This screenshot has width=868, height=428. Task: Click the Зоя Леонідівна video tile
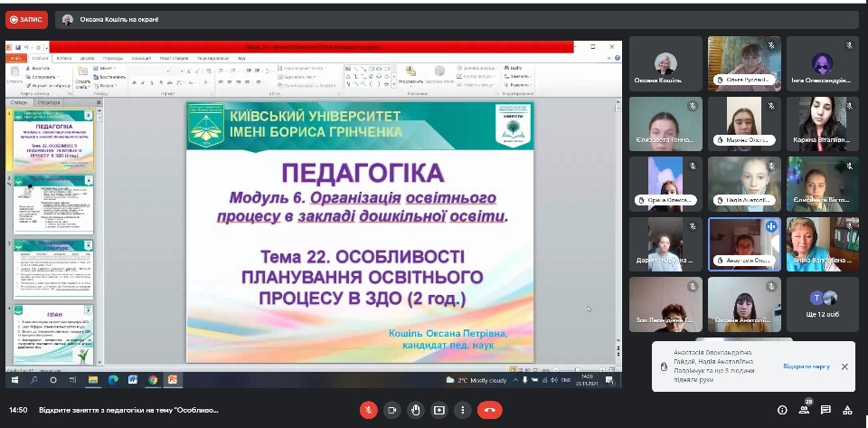(665, 305)
